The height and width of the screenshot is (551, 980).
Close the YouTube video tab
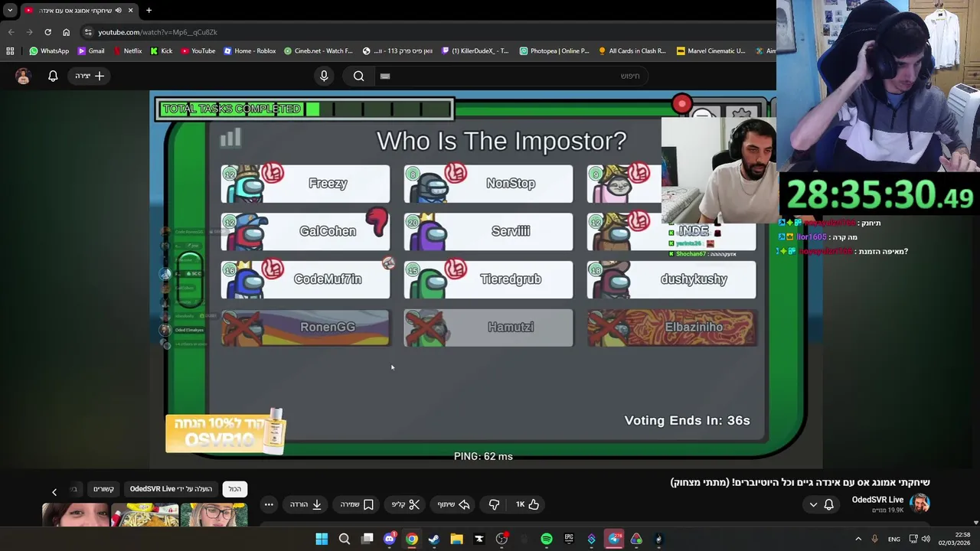tap(130, 10)
